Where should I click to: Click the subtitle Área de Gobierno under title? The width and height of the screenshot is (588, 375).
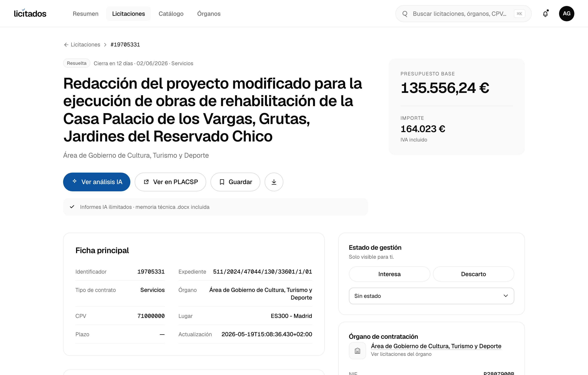click(136, 155)
